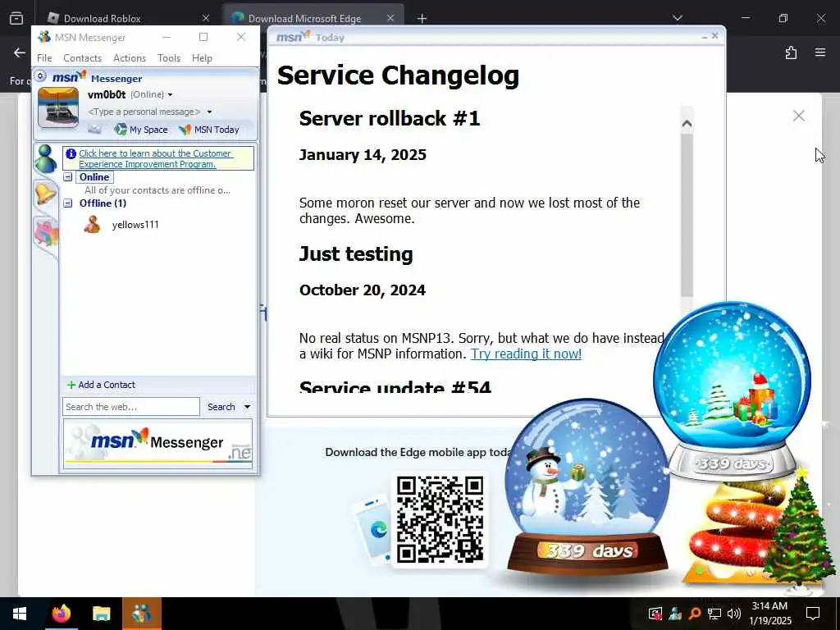Image resolution: width=840 pixels, height=630 pixels.
Task: Click the changelog scrollbar thumb
Action: 687,214
